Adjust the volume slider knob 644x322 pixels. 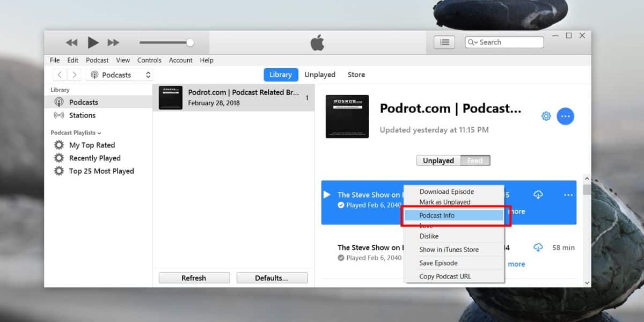(190, 42)
